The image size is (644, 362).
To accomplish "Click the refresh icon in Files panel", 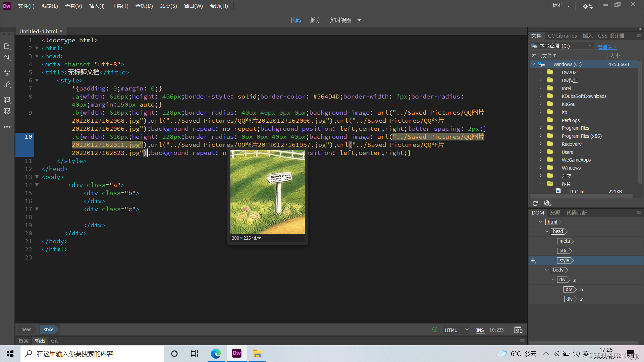I will (535, 203).
